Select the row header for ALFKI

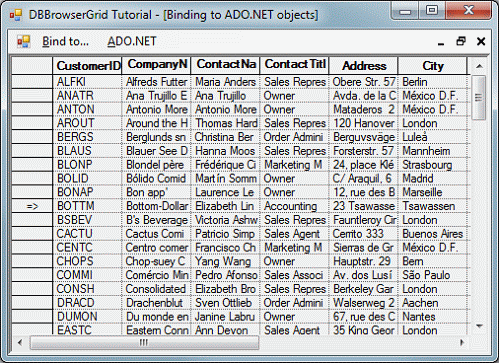pos(32,82)
